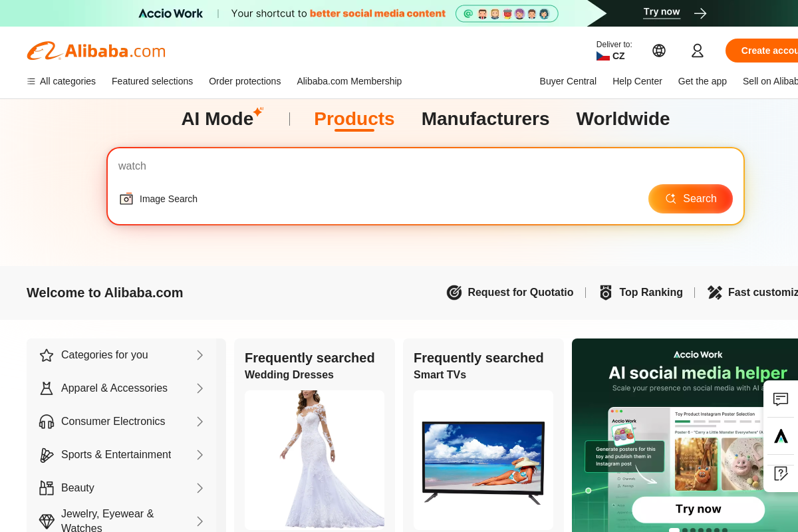This screenshot has height=532, width=798.
Task: Open the Deliver to CZ selector
Action: click(x=614, y=51)
